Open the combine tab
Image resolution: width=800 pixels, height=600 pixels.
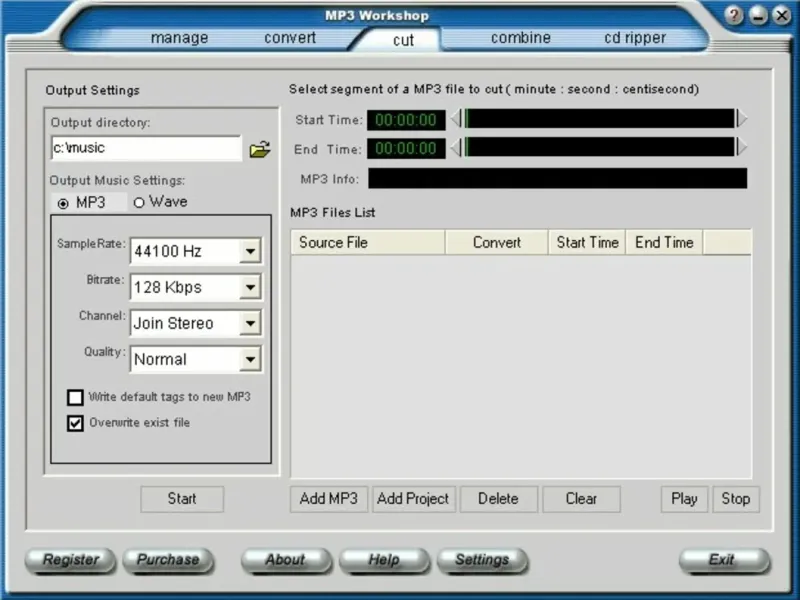[521, 38]
